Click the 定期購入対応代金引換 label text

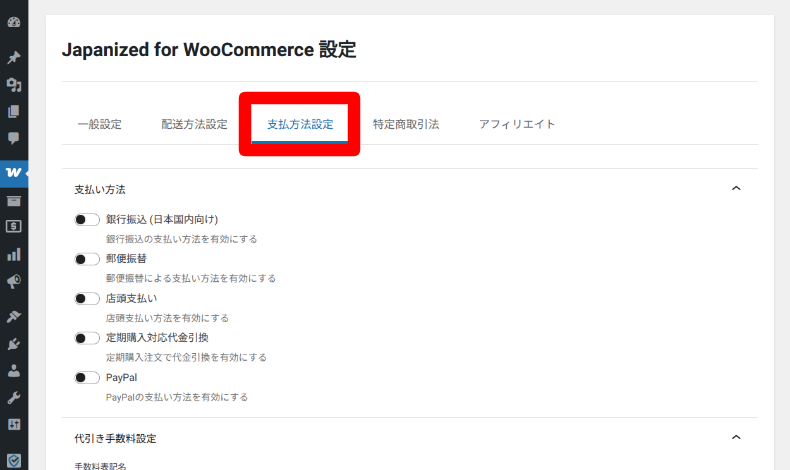[157, 338]
